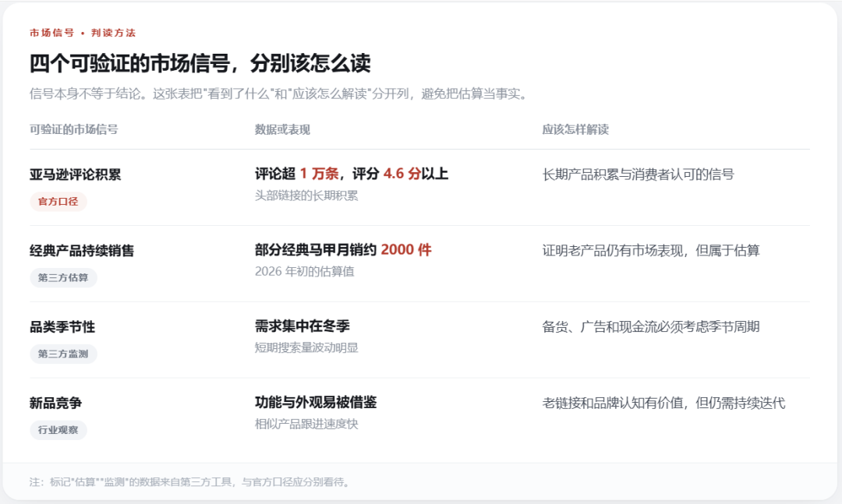The image size is (842, 504).
Task: Click the footnote starting with 注：标记
Action: [x=191, y=482]
